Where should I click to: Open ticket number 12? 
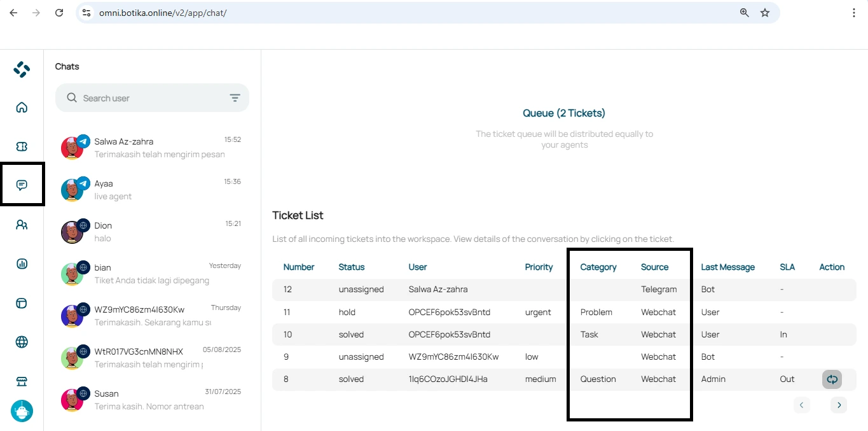565,290
